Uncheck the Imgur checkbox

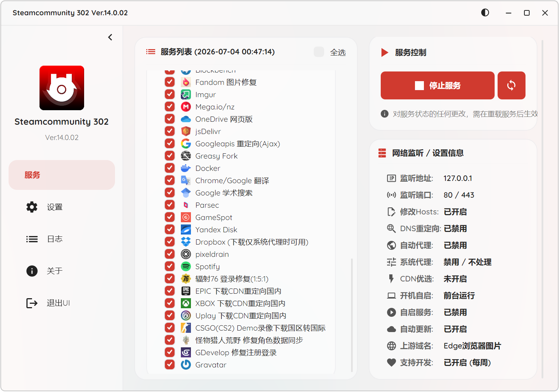pyautogui.click(x=170, y=95)
